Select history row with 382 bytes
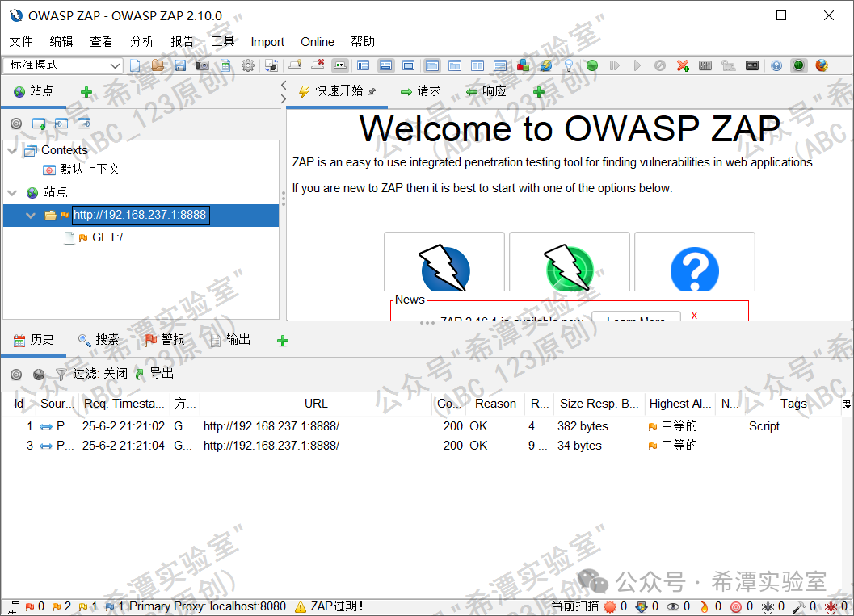This screenshot has height=616, width=854. [422, 426]
